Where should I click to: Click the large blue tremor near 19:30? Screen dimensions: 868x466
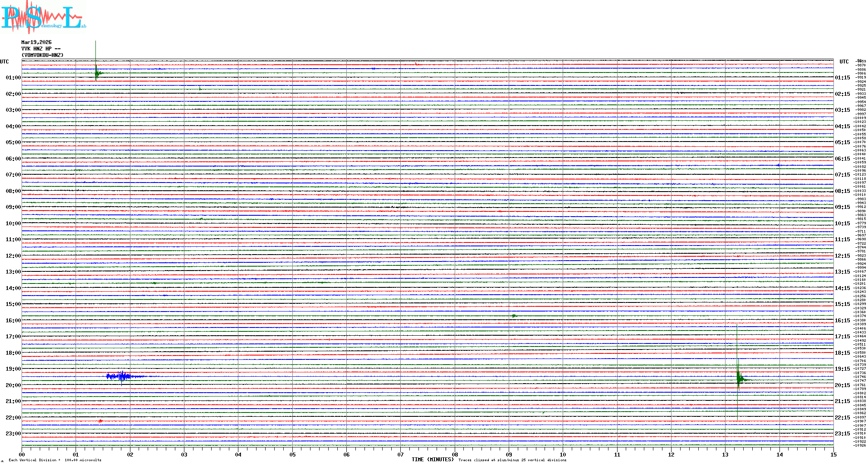[x=122, y=376]
